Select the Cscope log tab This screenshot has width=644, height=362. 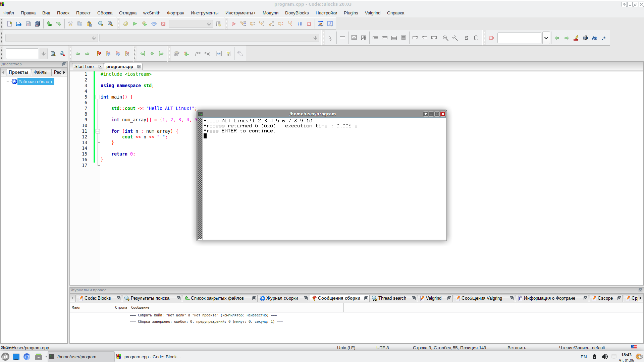[605, 298]
